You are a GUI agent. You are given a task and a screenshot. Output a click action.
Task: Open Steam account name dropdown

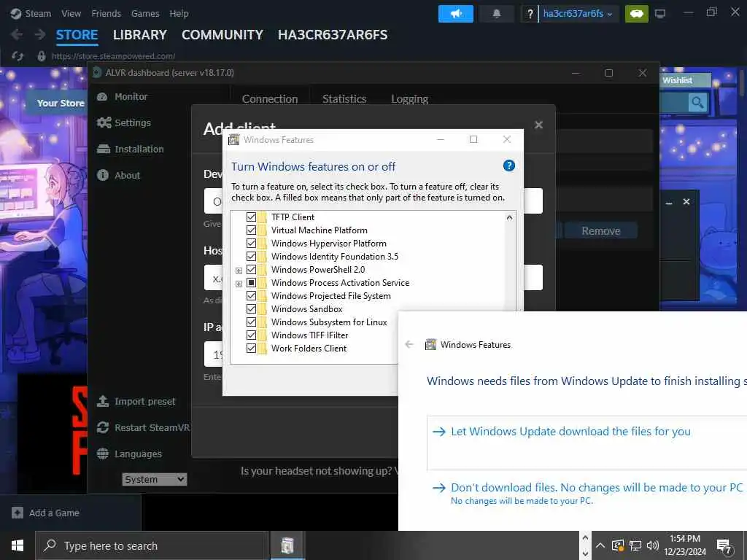(578, 14)
